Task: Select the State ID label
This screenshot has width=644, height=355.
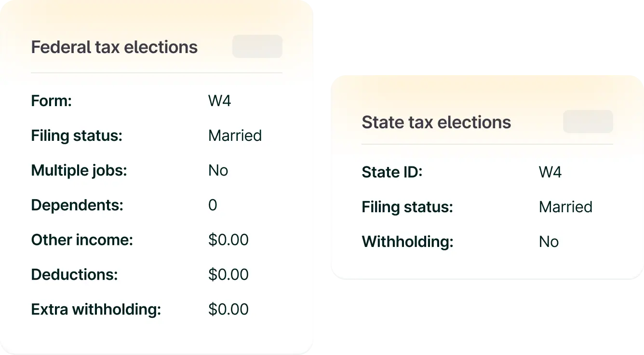Action: 392,173
